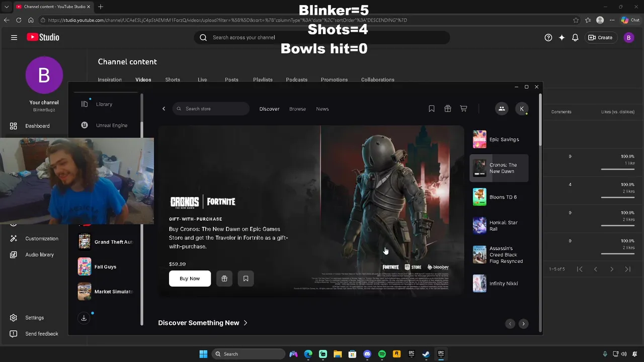
Task: Open the gift icon in store header
Action: [448, 109]
